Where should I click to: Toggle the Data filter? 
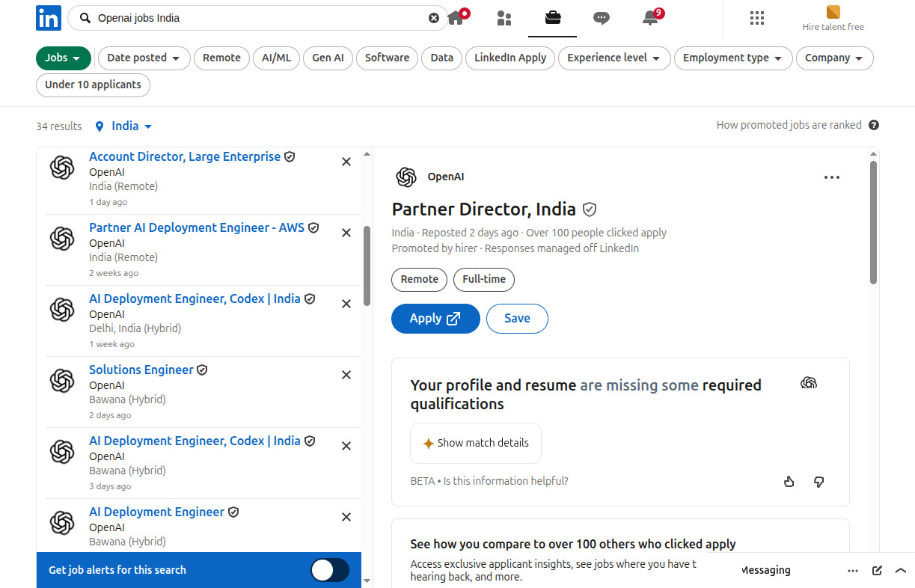[441, 58]
